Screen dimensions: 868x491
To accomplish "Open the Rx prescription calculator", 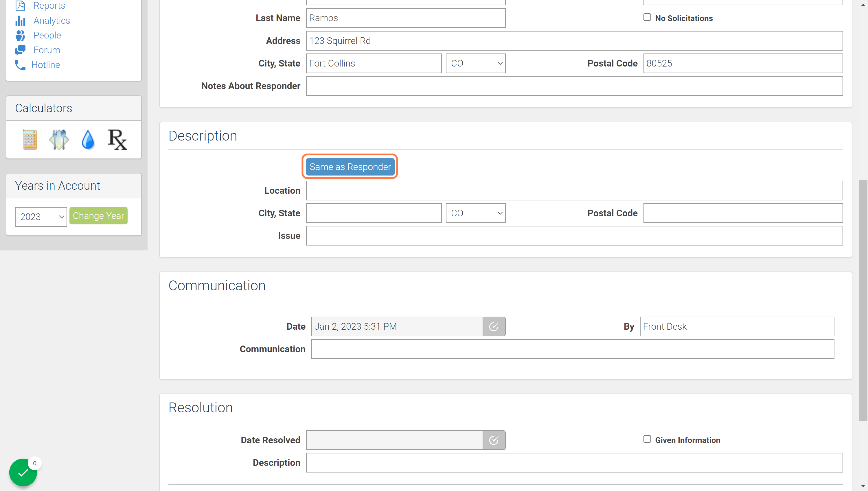I will point(117,139).
